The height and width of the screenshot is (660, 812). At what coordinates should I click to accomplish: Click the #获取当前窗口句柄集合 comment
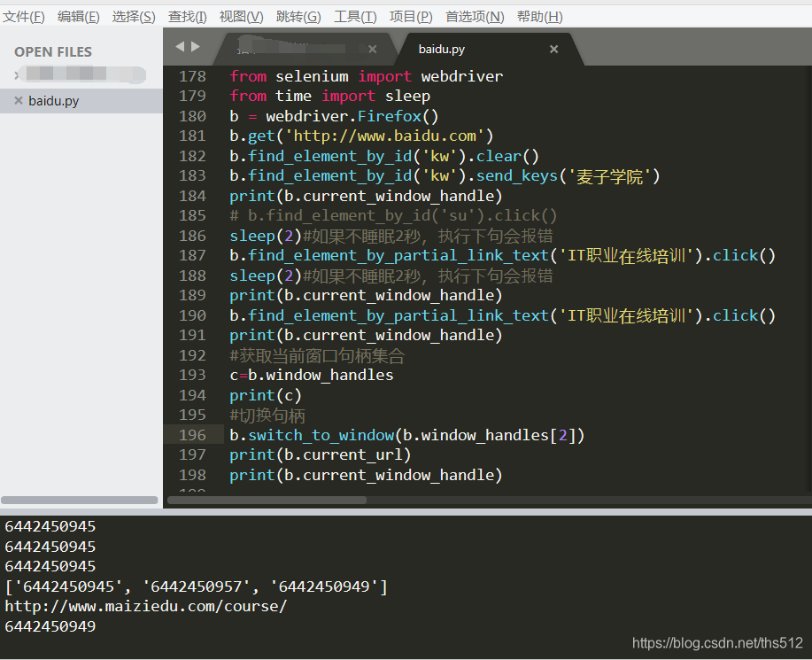[317, 356]
